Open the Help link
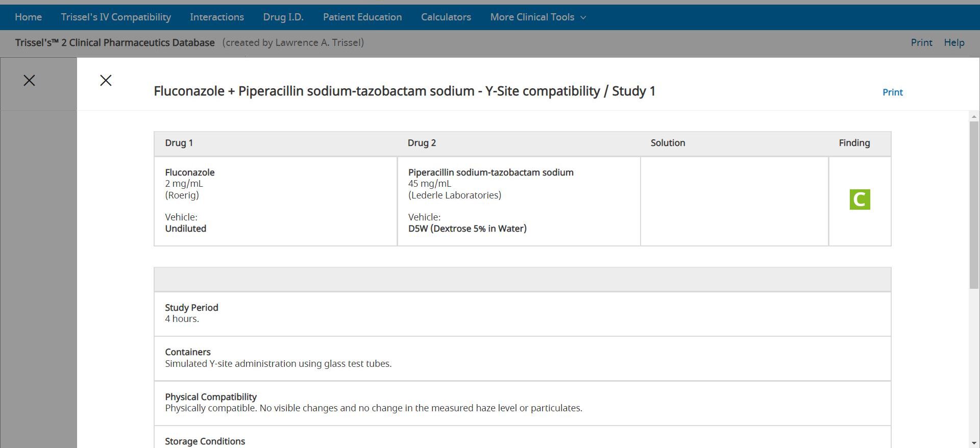The image size is (980, 448). [954, 43]
